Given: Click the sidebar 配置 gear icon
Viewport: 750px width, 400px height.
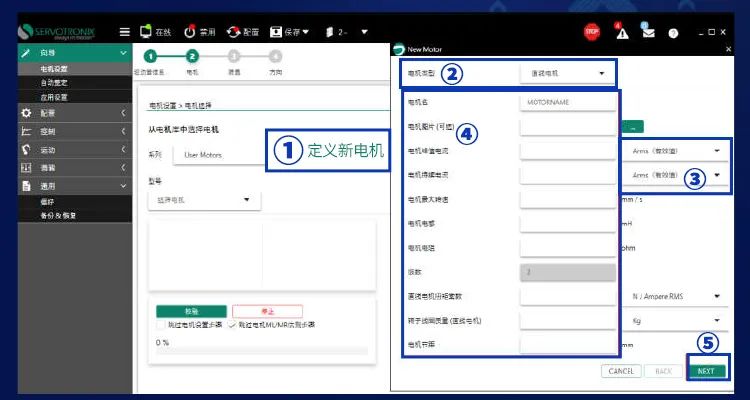Looking at the screenshot, I should click(26, 113).
